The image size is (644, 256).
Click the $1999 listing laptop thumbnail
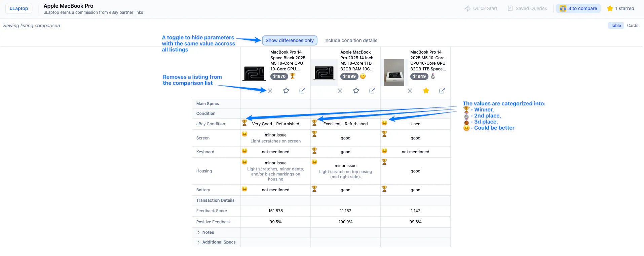pos(324,73)
